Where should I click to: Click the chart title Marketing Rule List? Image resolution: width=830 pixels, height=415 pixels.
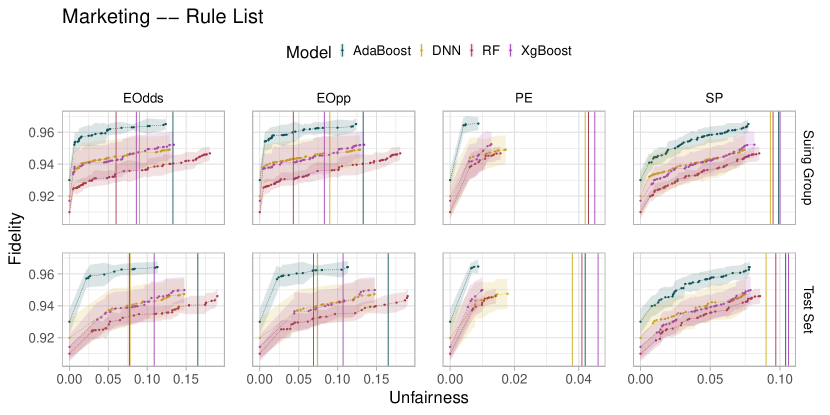click(x=163, y=17)
